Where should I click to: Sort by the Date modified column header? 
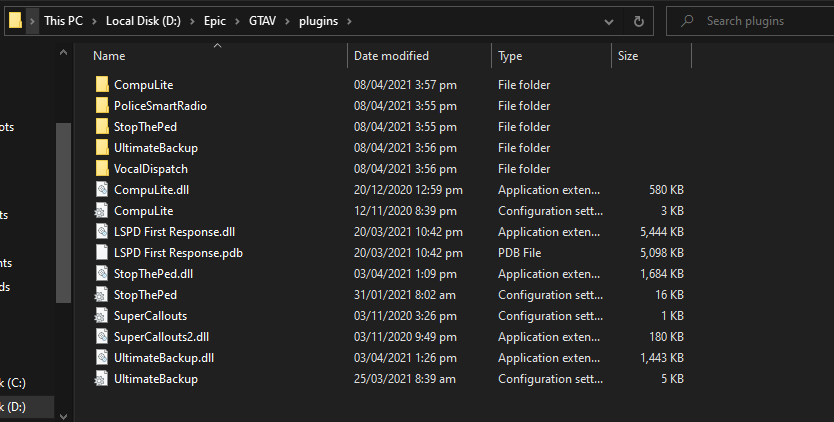[391, 56]
